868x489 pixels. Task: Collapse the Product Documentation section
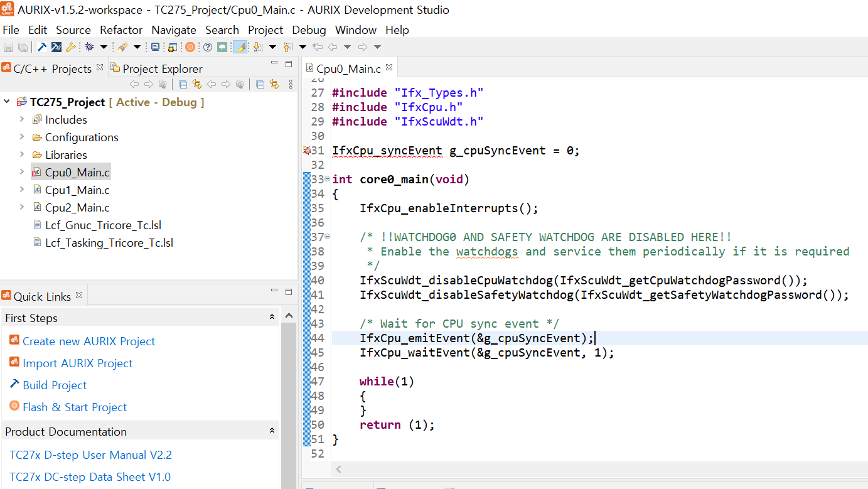pyautogui.click(x=272, y=431)
